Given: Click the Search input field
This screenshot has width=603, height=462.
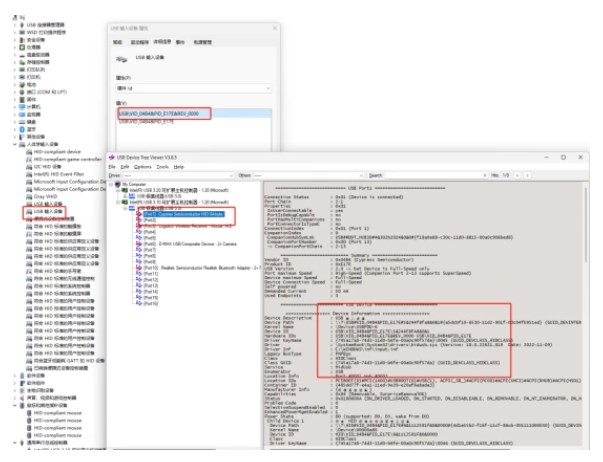Looking at the screenshot, I should coord(436,175).
